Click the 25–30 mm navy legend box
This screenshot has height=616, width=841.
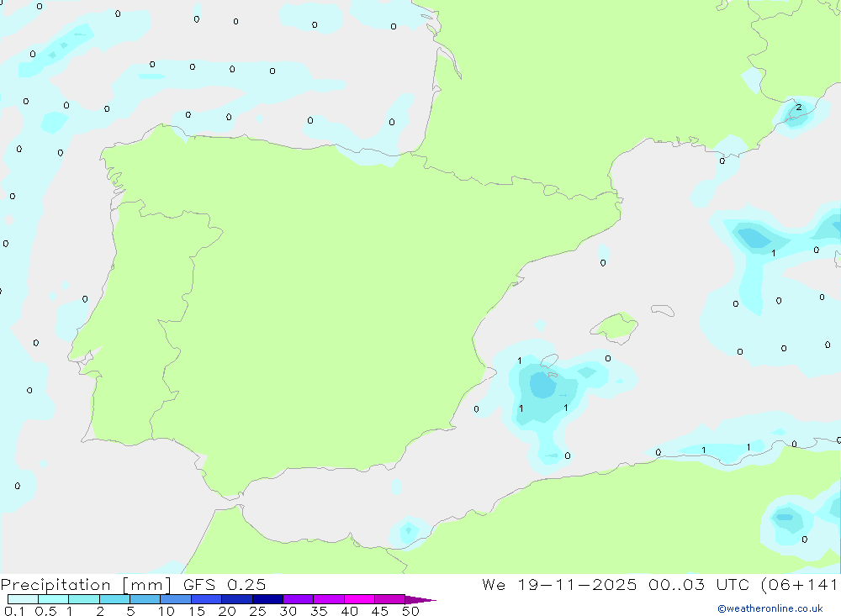pyautogui.click(x=267, y=599)
